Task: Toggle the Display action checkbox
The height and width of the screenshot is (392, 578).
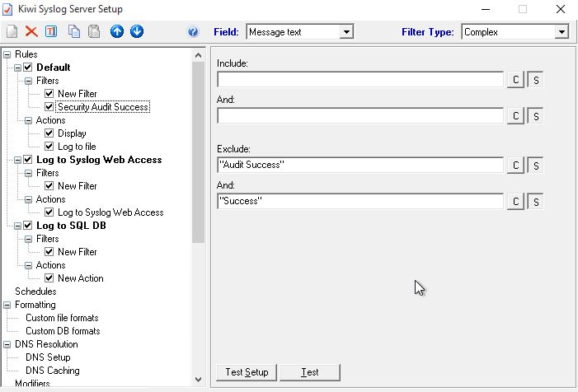Action: 49,133
